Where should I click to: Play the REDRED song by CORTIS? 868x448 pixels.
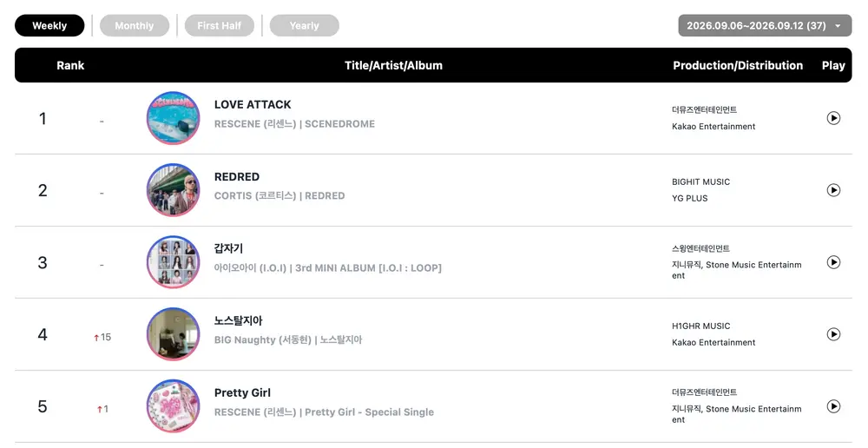pos(833,190)
